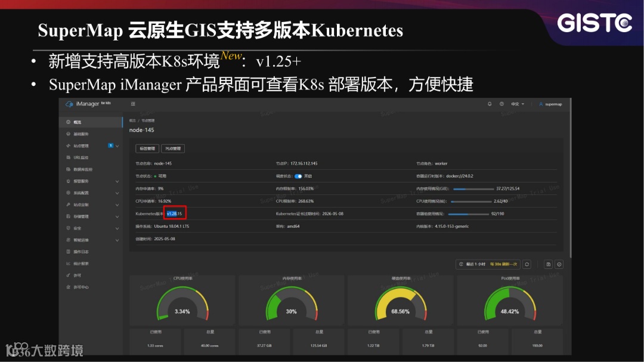Click the total CPU value 40.00 cores
This screenshot has height=362, width=644.
210,345
